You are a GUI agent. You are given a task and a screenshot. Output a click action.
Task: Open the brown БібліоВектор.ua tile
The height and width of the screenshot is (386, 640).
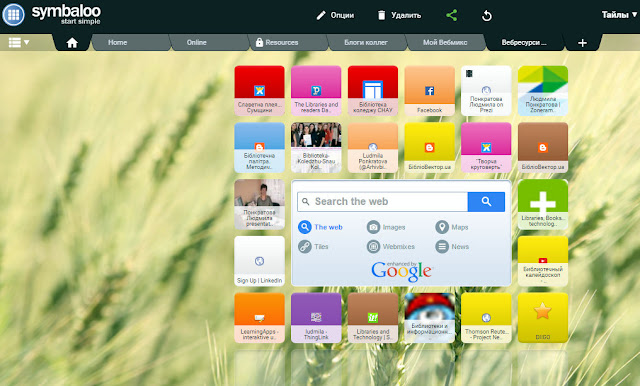[543, 147]
